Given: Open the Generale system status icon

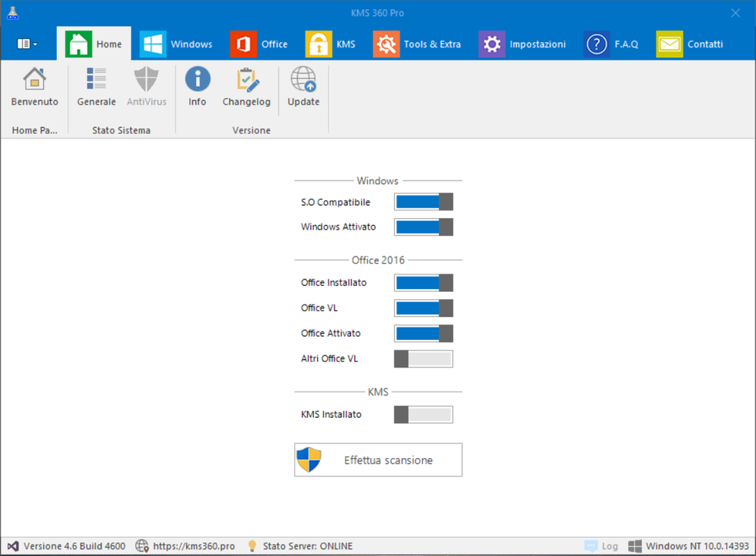Looking at the screenshot, I should (x=97, y=79).
